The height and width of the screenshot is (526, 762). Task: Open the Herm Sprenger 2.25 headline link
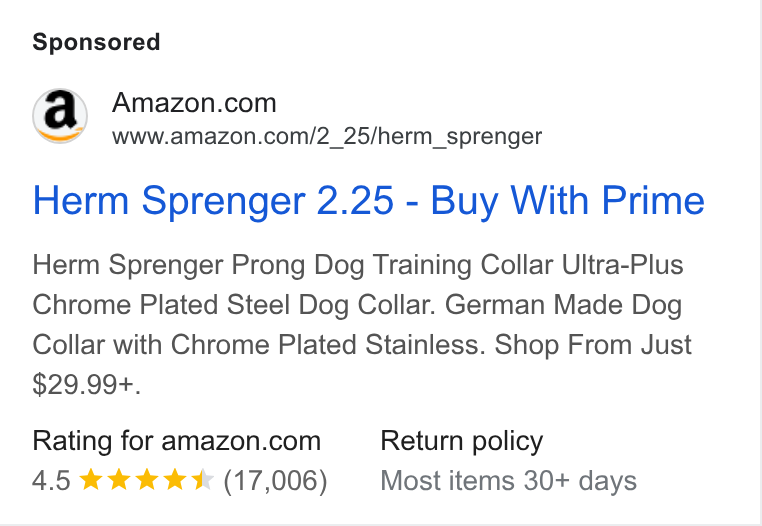pos(368,200)
